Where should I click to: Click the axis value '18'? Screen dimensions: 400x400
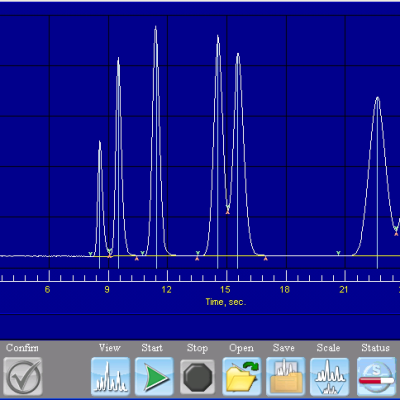(x=285, y=289)
